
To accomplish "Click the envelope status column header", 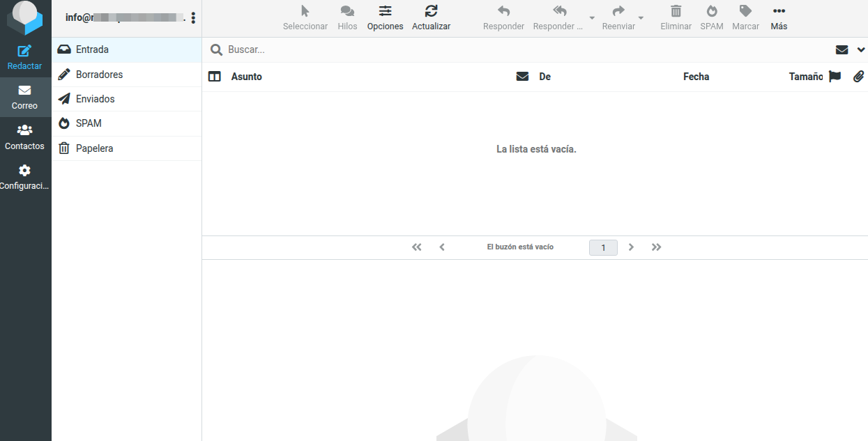I will pyautogui.click(x=522, y=77).
